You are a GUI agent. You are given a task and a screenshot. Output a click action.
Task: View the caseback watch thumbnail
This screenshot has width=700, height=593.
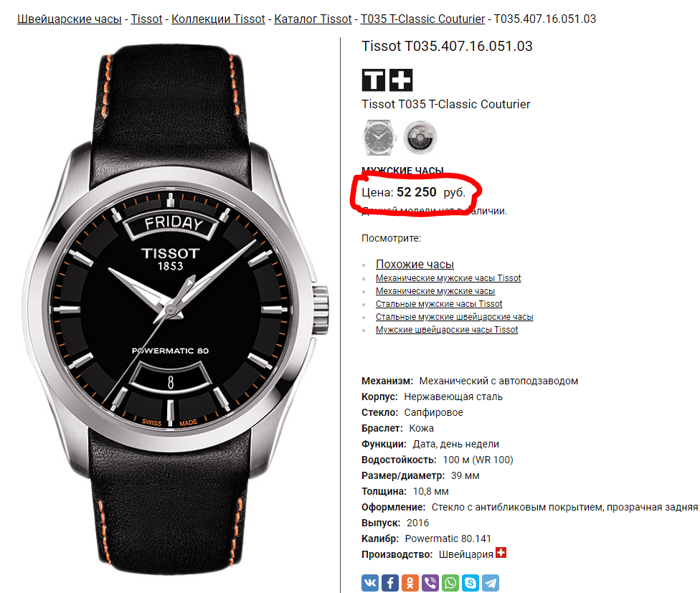[x=420, y=137]
